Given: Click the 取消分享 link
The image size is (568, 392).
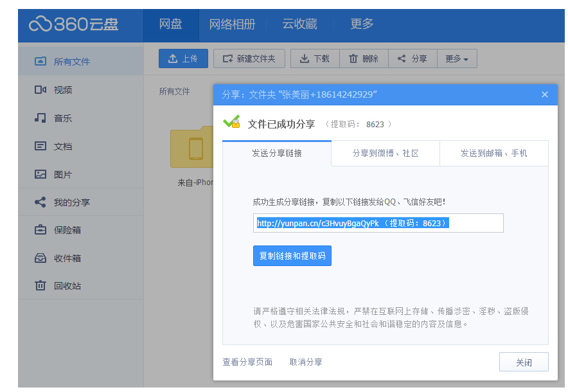Looking at the screenshot, I should click(x=306, y=362).
